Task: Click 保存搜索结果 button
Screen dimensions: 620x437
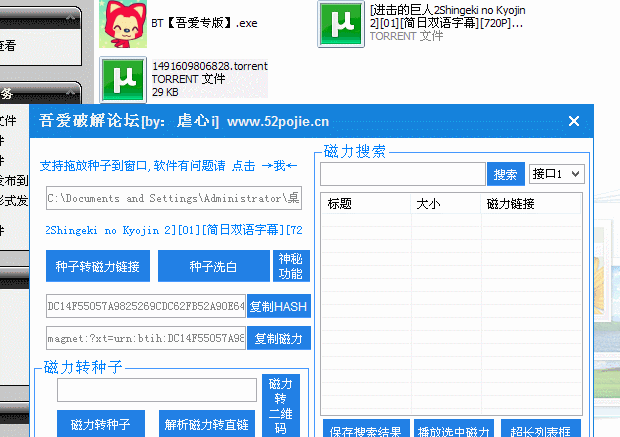Action: 366,429
